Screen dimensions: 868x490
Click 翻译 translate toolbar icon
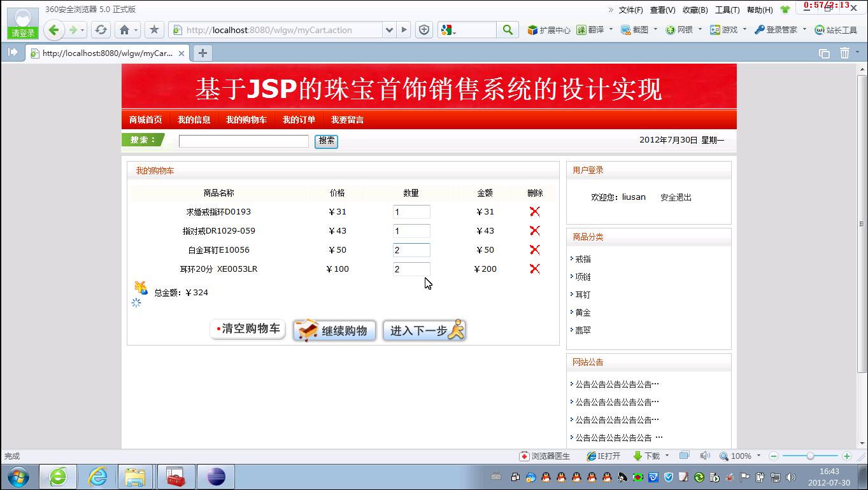(590, 30)
